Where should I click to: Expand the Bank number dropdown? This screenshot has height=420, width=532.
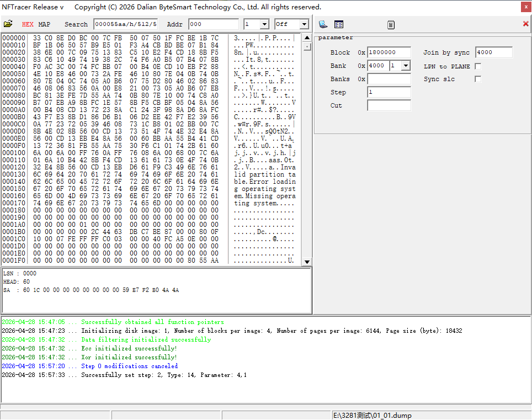(406, 66)
